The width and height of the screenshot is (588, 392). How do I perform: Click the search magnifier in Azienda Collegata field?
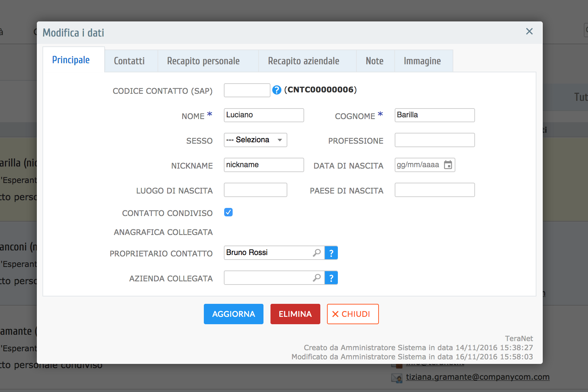coord(317,278)
